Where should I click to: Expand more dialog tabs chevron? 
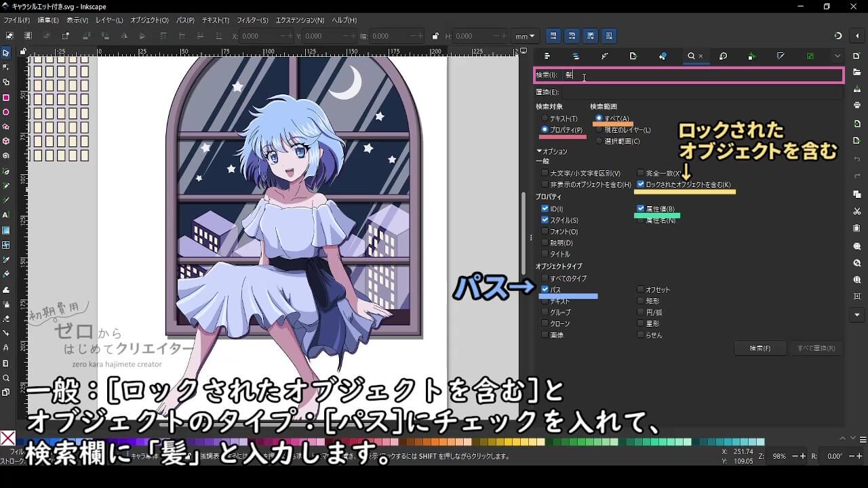(x=837, y=56)
